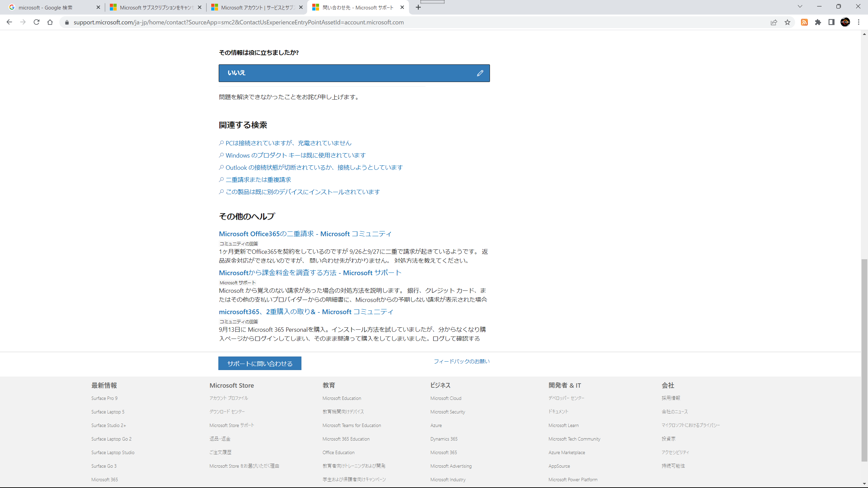
Task: Click the blue いいえ answer bar
Action: [354, 73]
